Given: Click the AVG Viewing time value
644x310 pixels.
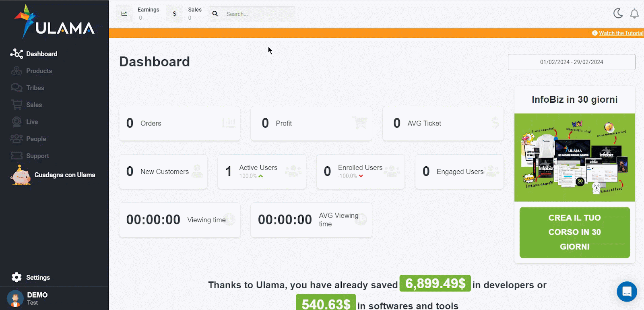Looking at the screenshot, I should click(285, 220).
